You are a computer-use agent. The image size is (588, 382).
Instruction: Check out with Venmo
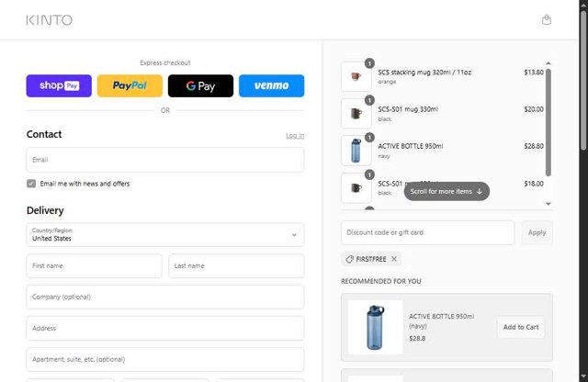[x=272, y=85]
